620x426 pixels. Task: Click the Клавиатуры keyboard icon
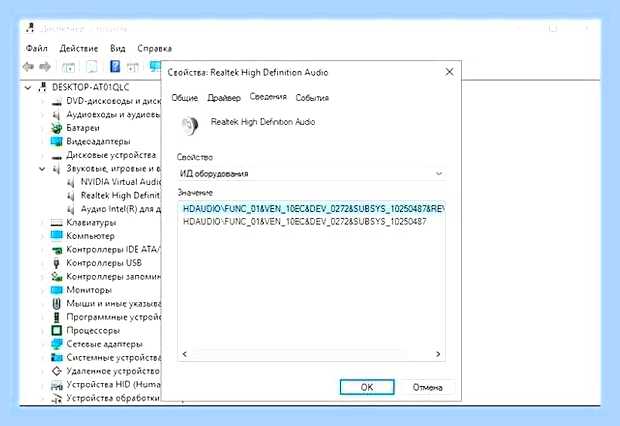tap(57, 223)
